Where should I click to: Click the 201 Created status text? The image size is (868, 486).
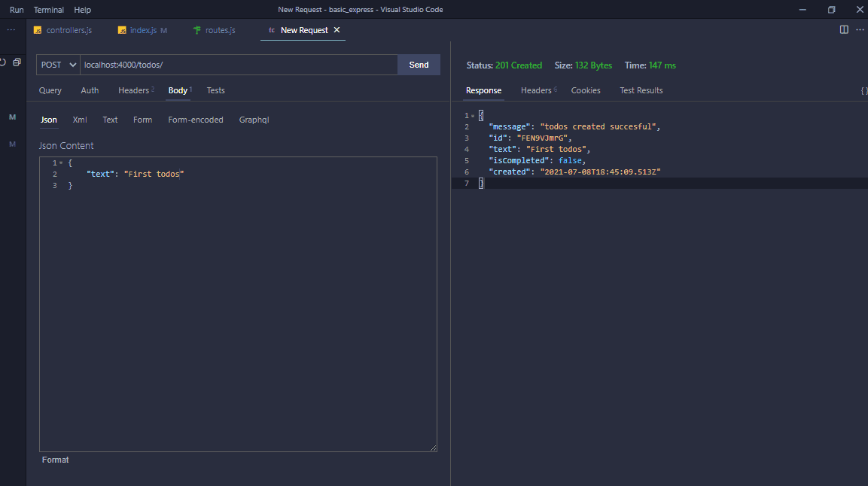(x=519, y=65)
